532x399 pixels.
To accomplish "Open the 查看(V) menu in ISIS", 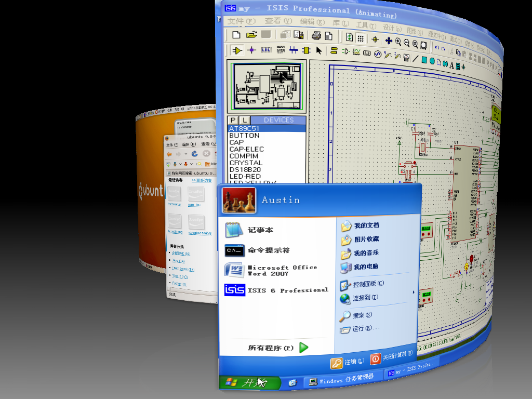I will point(278,21).
